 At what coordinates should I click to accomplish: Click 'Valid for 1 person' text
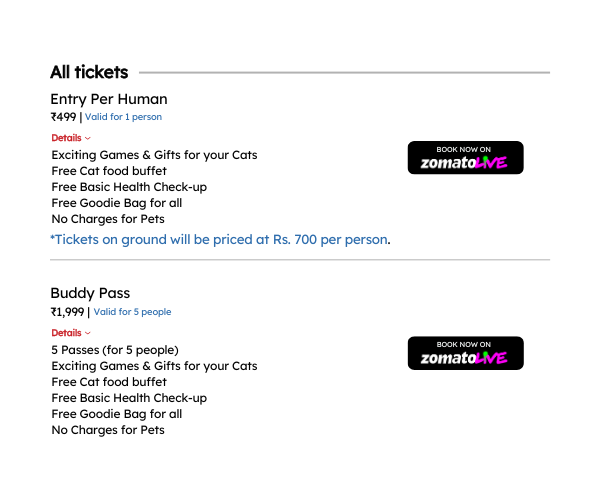click(123, 117)
